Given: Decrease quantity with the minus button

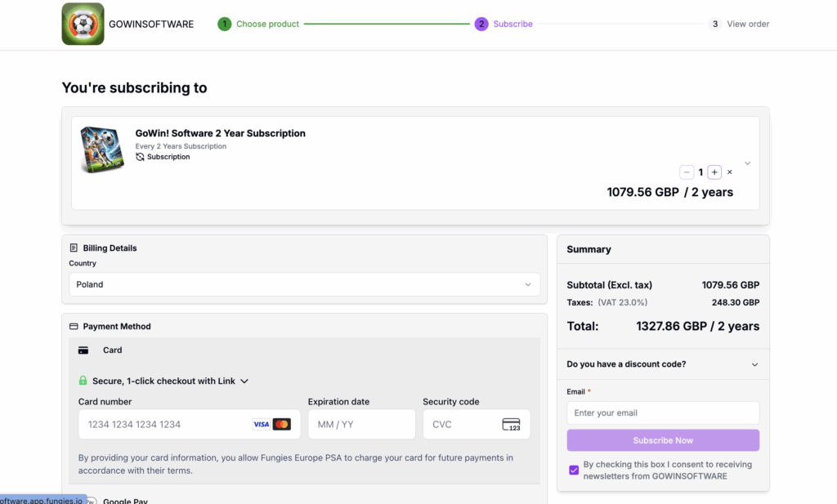Looking at the screenshot, I should point(687,172).
